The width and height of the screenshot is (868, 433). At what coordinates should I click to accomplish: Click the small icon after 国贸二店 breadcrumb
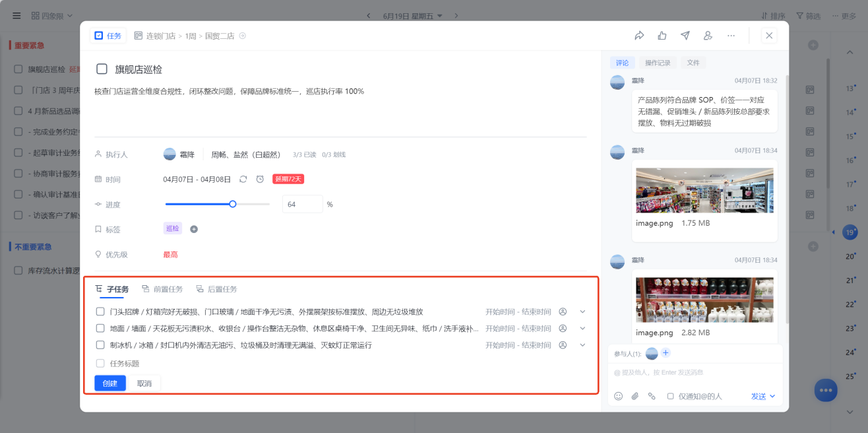click(242, 36)
